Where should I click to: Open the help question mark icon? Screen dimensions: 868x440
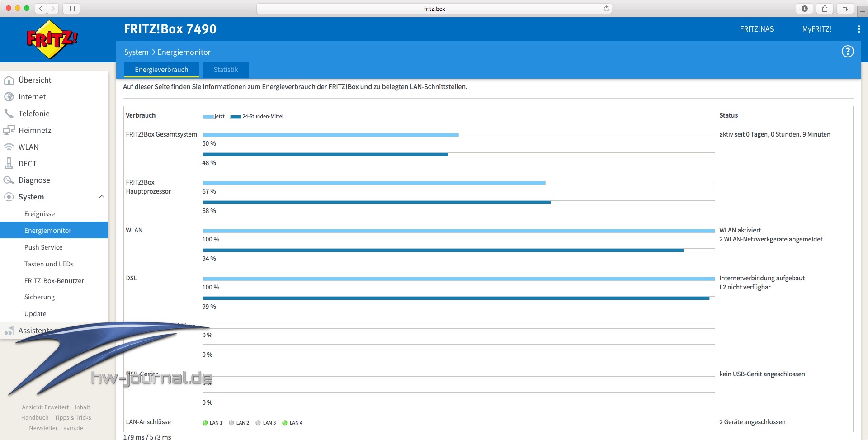coord(847,52)
